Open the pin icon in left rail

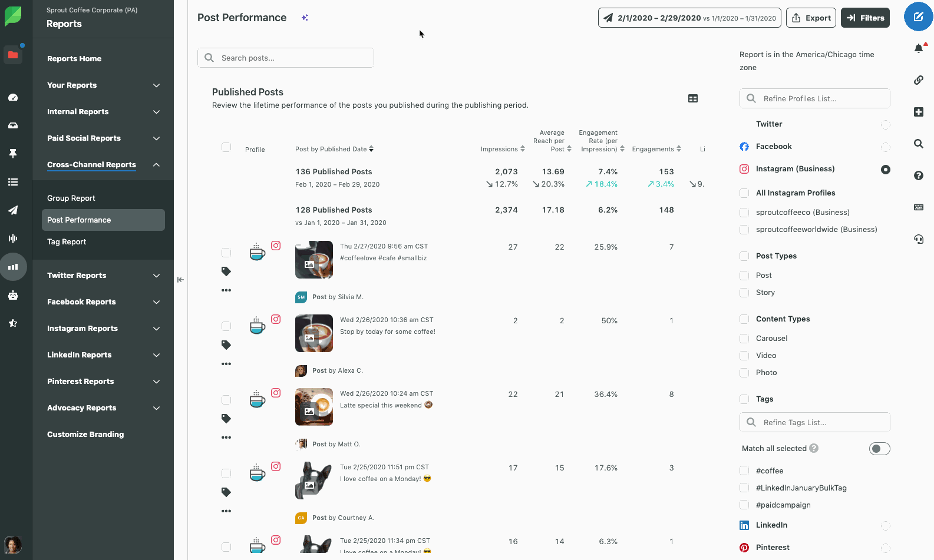pyautogui.click(x=13, y=154)
